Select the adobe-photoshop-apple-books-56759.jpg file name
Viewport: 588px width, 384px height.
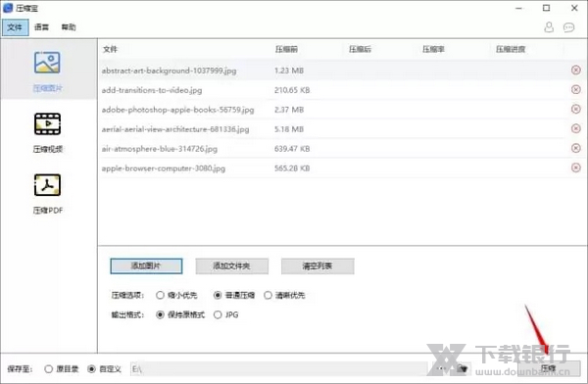[x=177, y=110]
